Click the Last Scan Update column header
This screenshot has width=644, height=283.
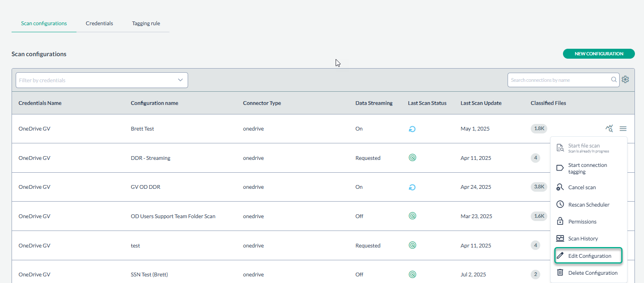click(x=481, y=103)
